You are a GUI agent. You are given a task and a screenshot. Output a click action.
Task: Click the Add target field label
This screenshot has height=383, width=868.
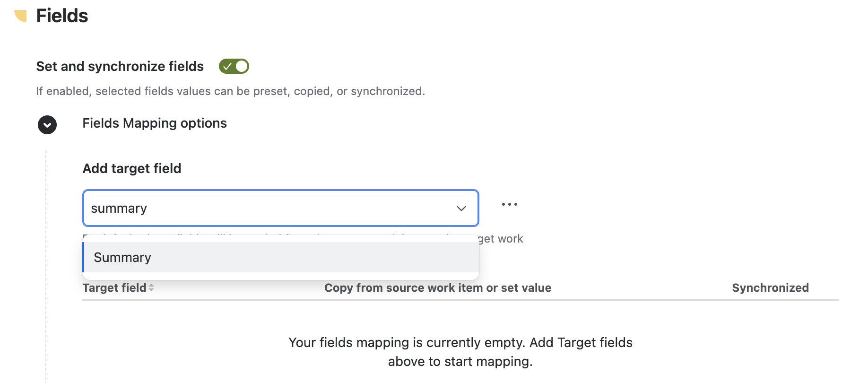[132, 168]
